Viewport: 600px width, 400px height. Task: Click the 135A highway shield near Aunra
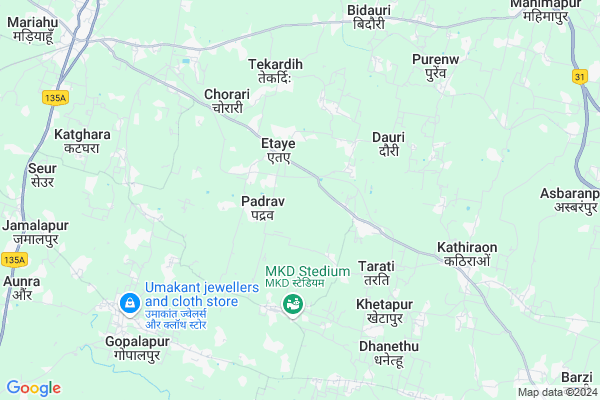tap(15, 260)
